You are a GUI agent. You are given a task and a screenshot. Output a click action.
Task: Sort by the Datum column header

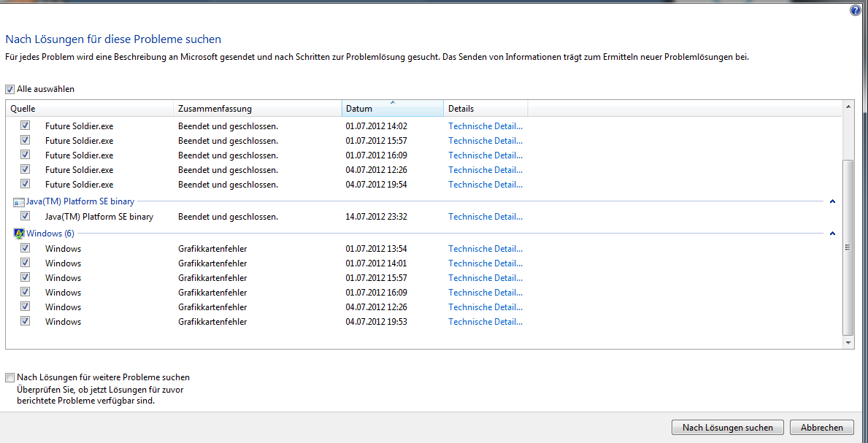tap(393, 109)
